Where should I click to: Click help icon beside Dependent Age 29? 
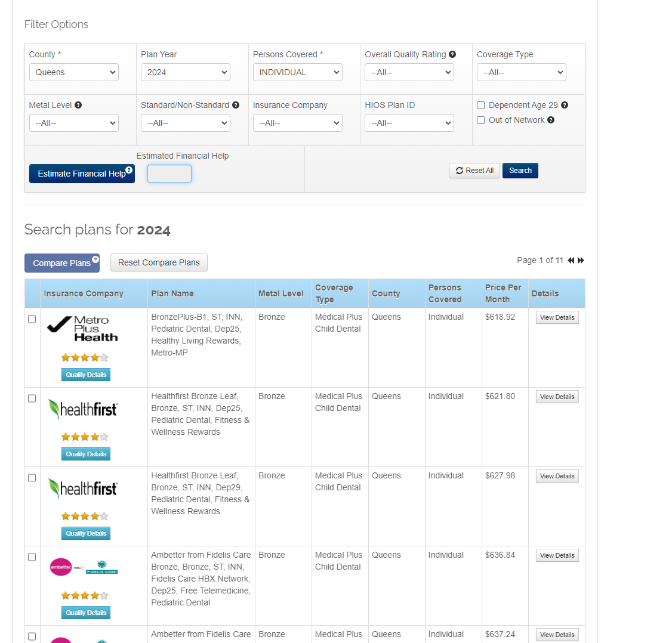click(565, 105)
